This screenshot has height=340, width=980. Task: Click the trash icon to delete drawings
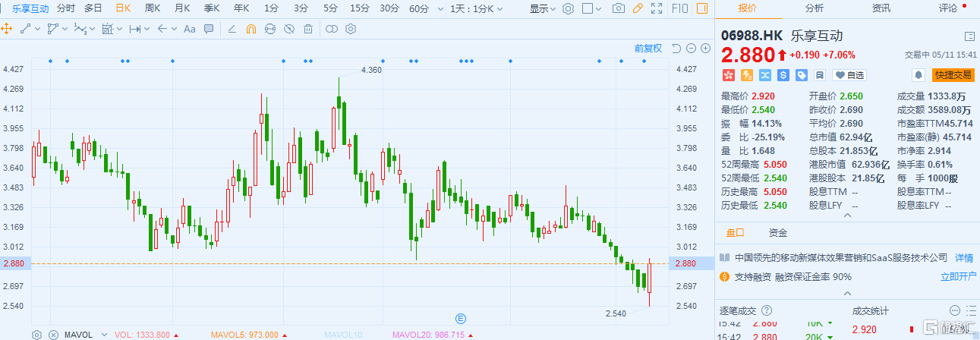307,30
